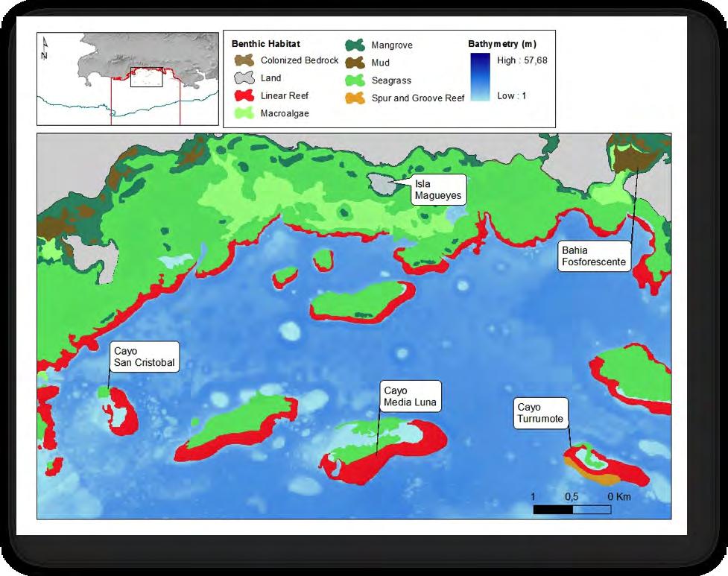
Task: Click the Seagrass legend swatch
Action: [355, 80]
